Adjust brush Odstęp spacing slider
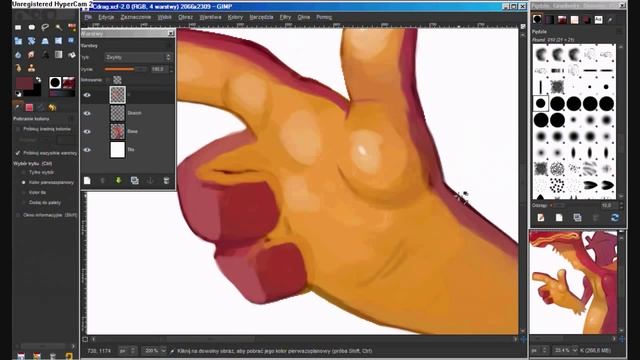This screenshot has width=640, height=360. [x=557, y=205]
